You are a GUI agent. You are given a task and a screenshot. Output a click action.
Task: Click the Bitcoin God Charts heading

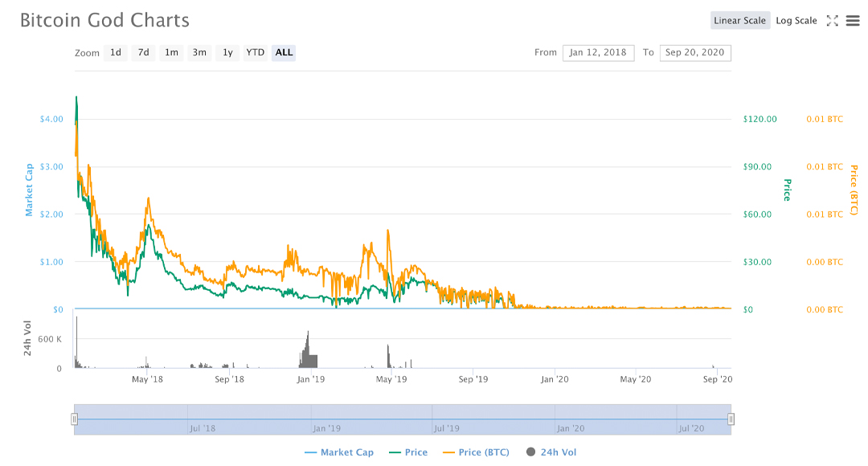[x=104, y=20]
